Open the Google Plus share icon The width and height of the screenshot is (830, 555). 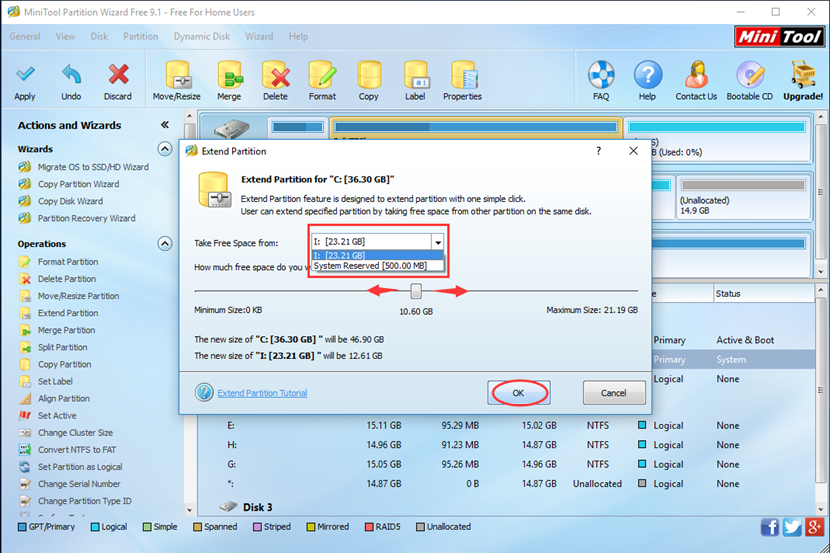(814, 527)
